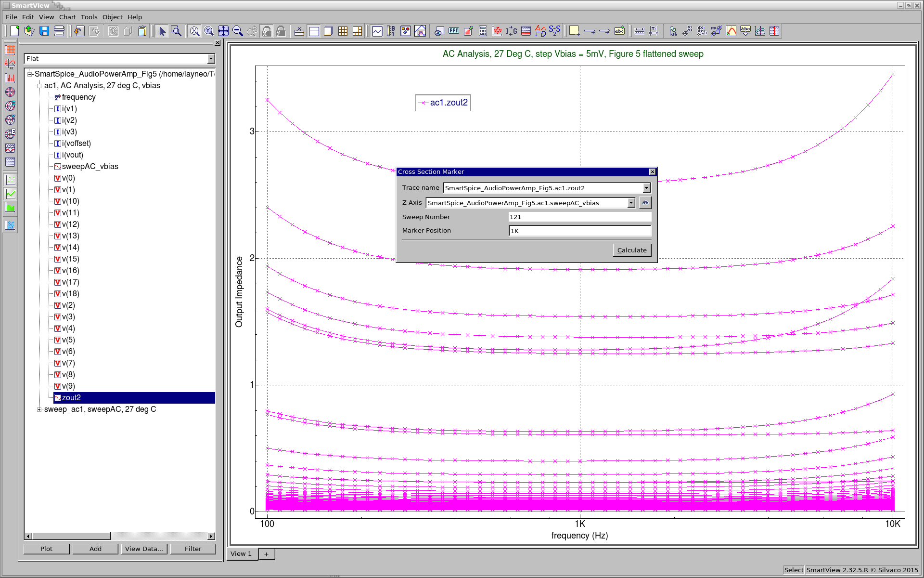Collapse the ac1 AC Analysis node
The height and width of the screenshot is (578, 924).
[x=39, y=86]
